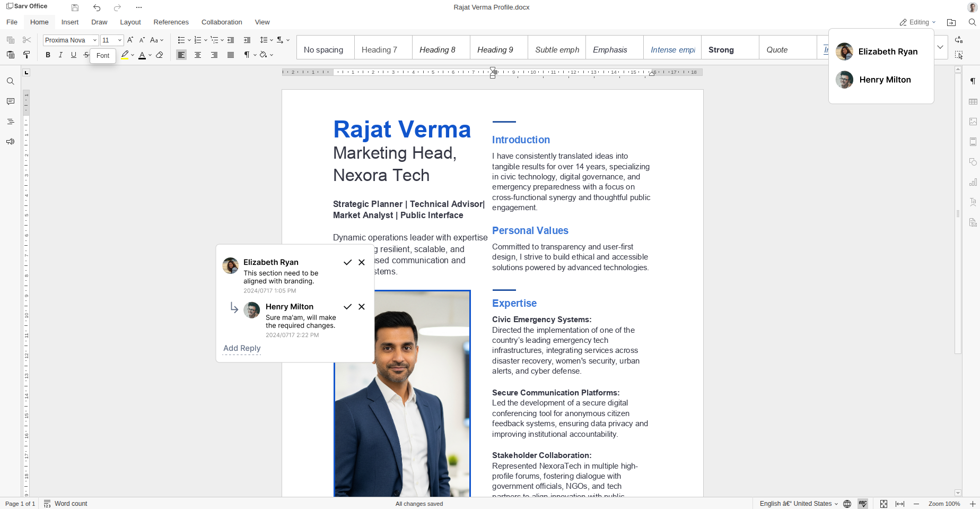The width and height of the screenshot is (980, 509).
Task: Click the nonprinting characters icon
Action: [247, 55]
